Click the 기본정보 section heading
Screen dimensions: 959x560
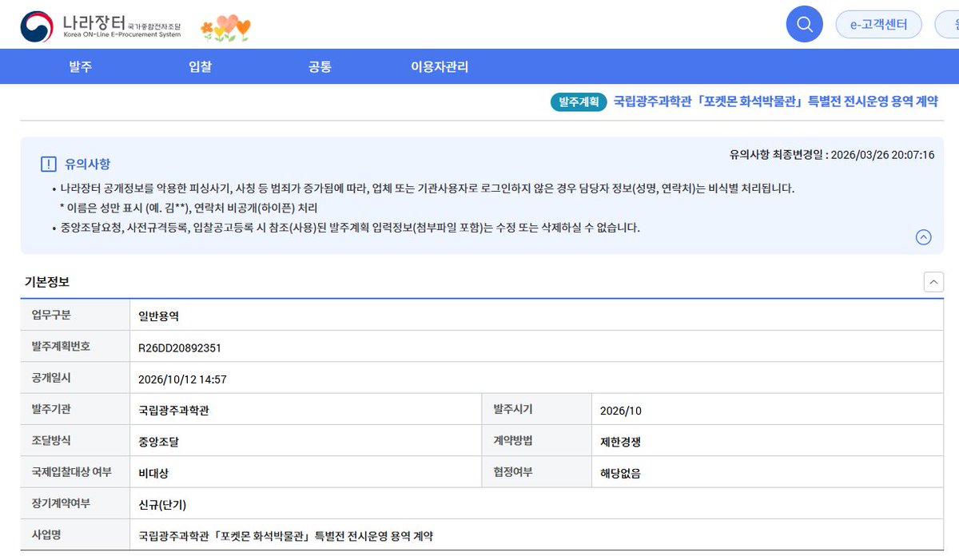47,282
